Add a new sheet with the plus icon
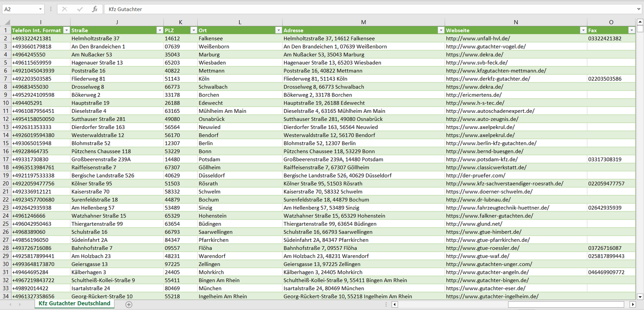 [x=129, y=304]
